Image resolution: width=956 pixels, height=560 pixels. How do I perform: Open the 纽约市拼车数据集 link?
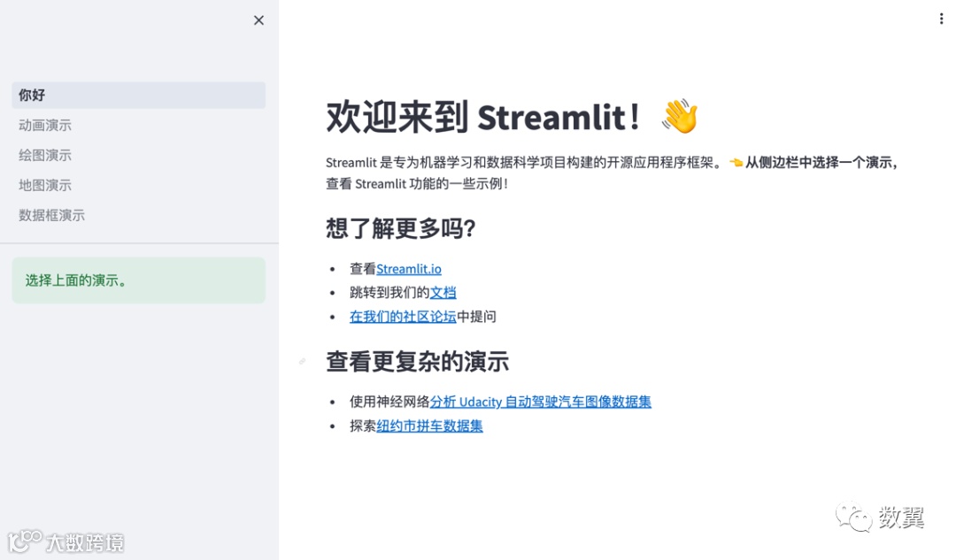[x=429, y=426]
